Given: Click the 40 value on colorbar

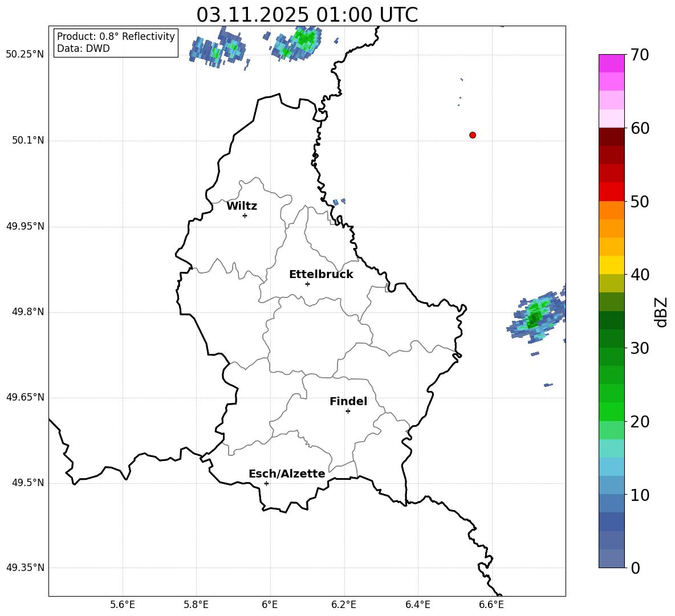Looking at the screenshot, I should [x=640, y=275].
